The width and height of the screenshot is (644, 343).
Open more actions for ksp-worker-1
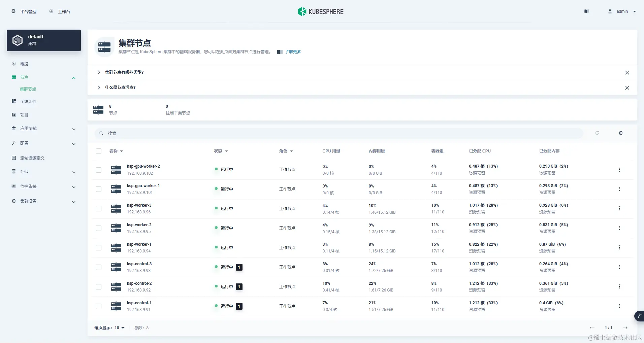click(x=619, y=247)
